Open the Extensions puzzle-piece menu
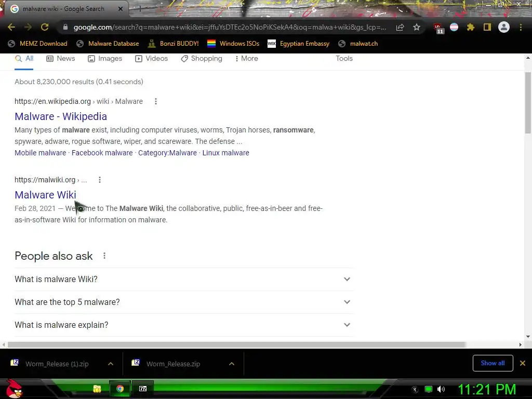 471,27
